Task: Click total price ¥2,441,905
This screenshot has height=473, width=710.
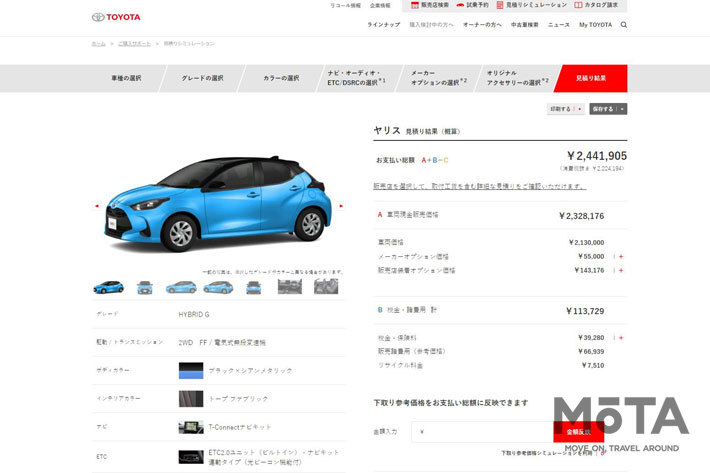Action: [x=597, y=156]
